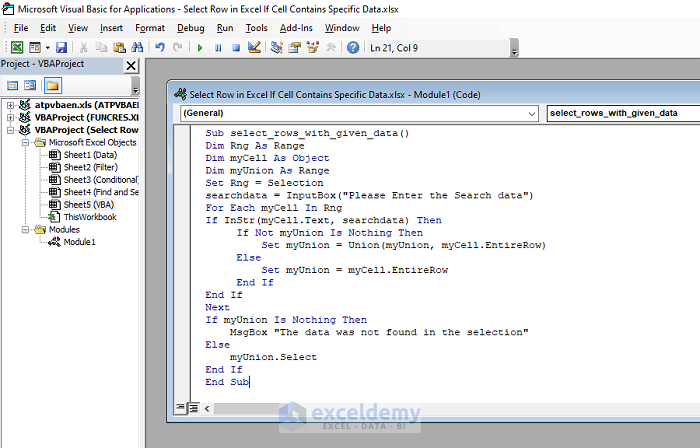Select atpvbaen.xls (ATPVBAEN) project
Image resolution: width=700 pixels, height=448 pixels.
87,105
